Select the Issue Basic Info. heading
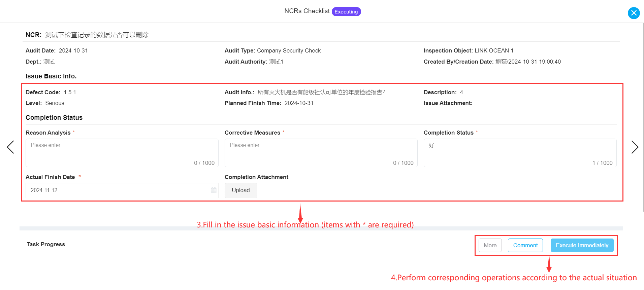644x290 pixels. tap(51, 76)
